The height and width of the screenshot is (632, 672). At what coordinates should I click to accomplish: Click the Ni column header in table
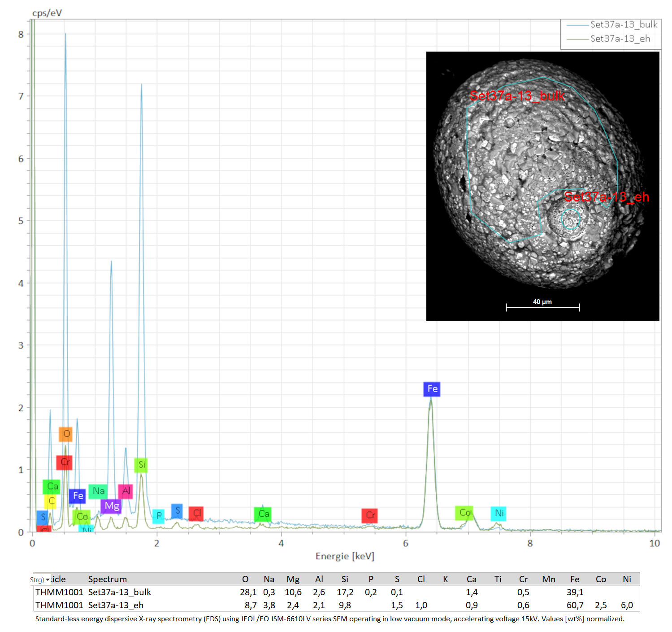(x=627, y=579)
